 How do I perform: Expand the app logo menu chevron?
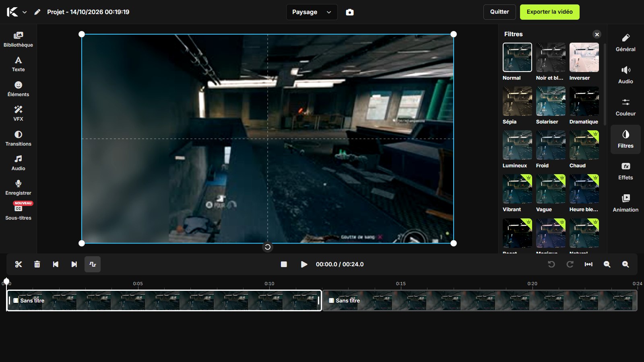click(25, 12)
